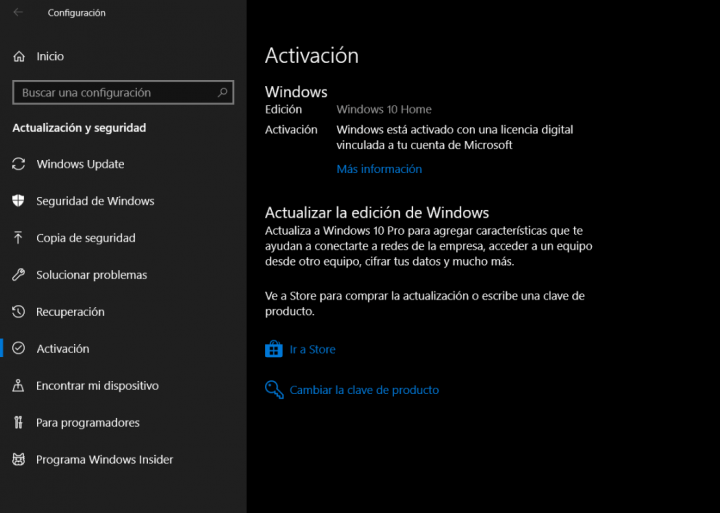Click the Activación checkmark circle icon
This screenshot has width=720, height=513.
click(18, 349)
